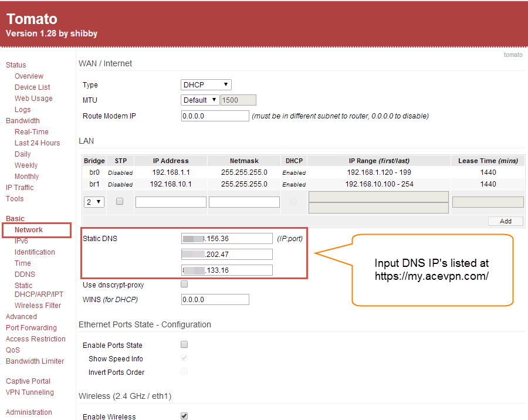Focus new bridge Netmask field
This screenshot has width=528, height=420.
click(244, 202)
